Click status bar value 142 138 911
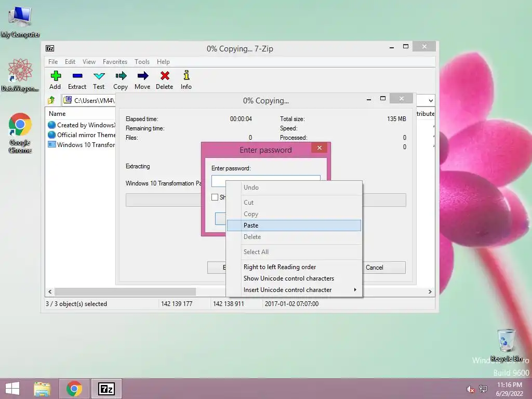 [229, 303]
